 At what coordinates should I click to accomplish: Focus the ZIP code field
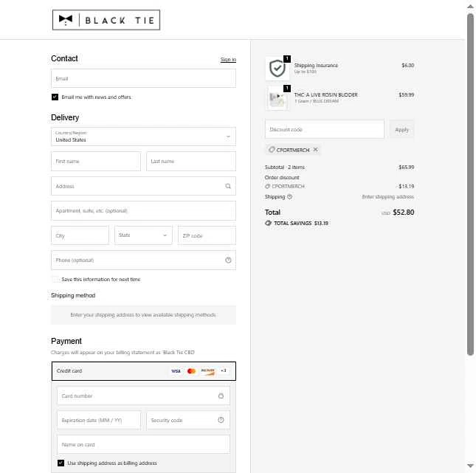point(207,235)
